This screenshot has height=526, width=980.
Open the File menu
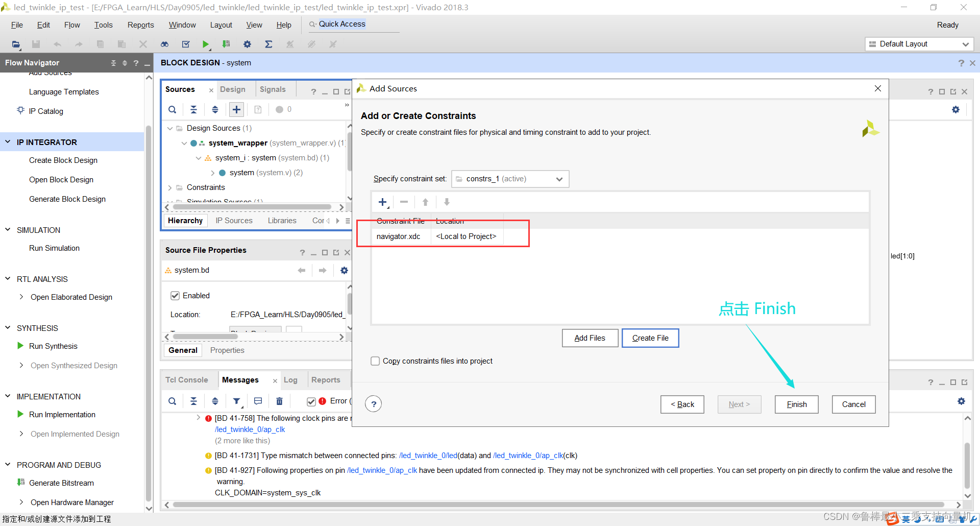[17, 25]
